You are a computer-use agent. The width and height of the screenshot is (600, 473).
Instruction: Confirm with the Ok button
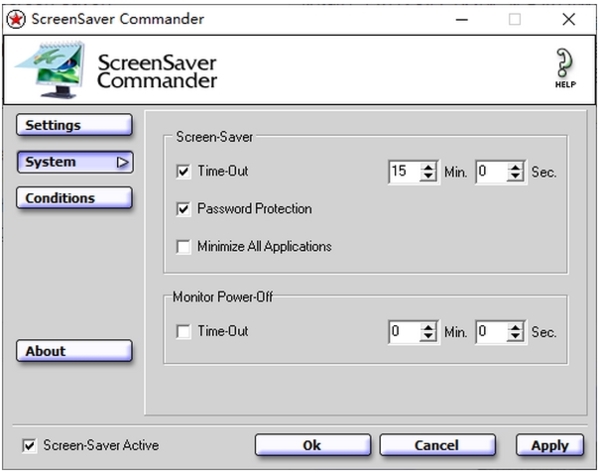pyautogui.click(x=313, y=445)
